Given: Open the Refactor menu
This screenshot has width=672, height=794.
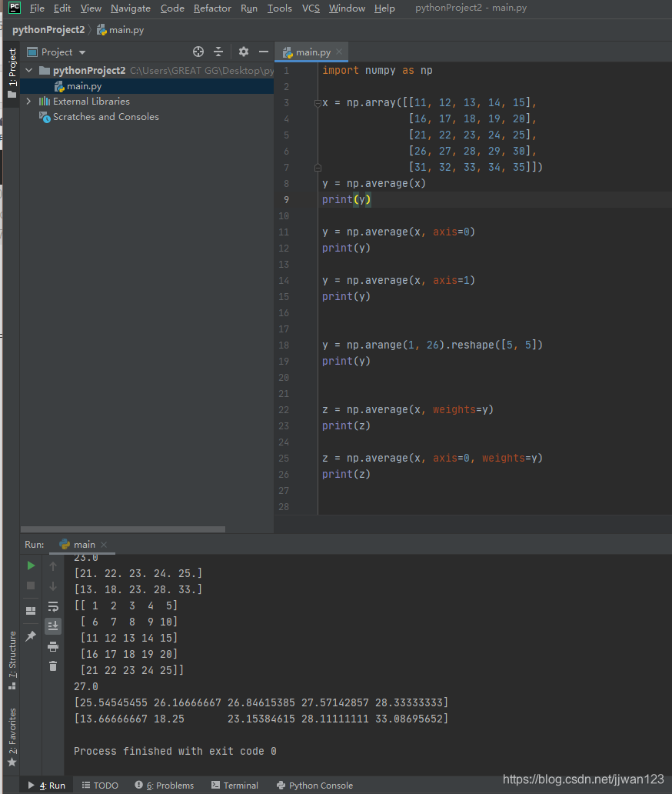Looking at the screenshot, I should pos(212,8).
